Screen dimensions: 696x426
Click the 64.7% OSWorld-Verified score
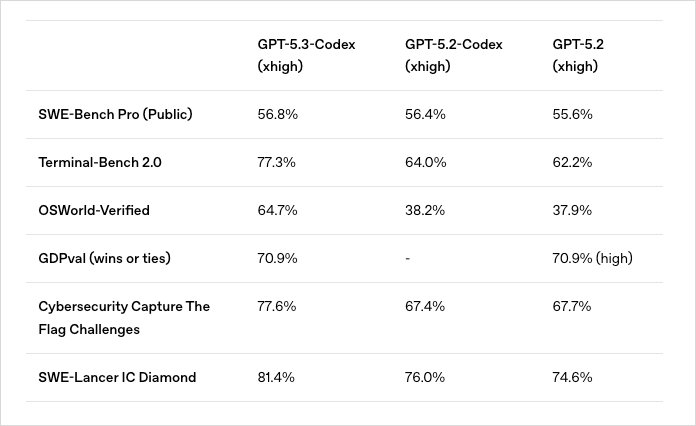[x=276, y=210]
